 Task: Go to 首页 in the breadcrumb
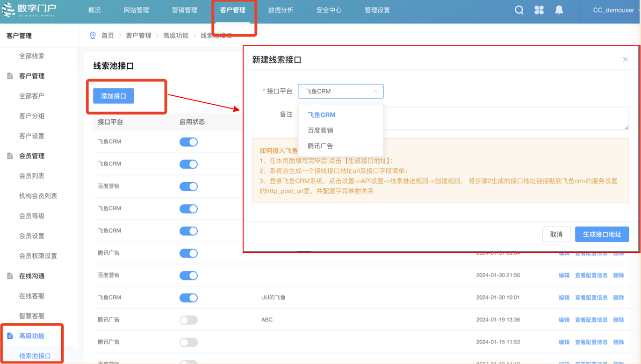(108, 36)
